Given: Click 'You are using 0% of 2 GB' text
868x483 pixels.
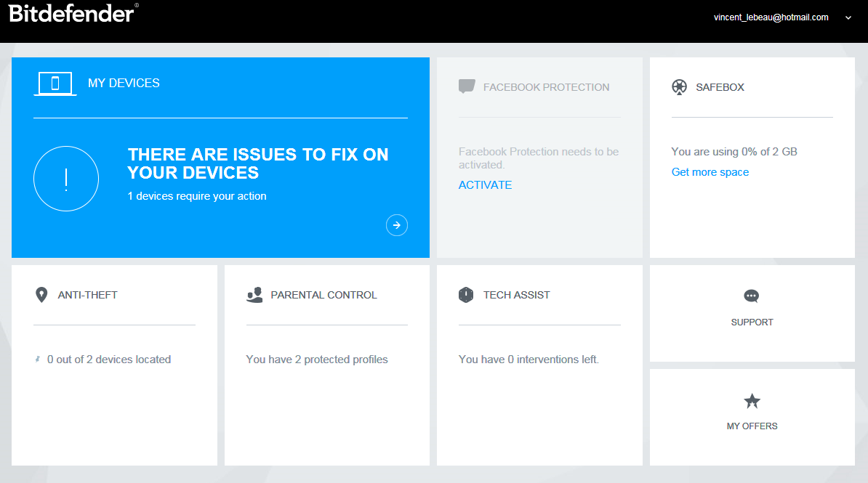Looking at the screenshot, I should point(734,152).
